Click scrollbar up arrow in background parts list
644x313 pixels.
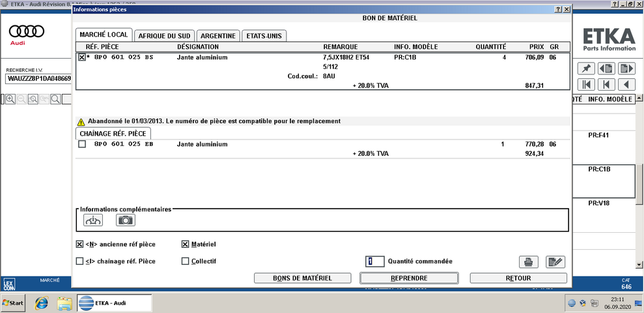pyautogui.click(x=639, y=98)
